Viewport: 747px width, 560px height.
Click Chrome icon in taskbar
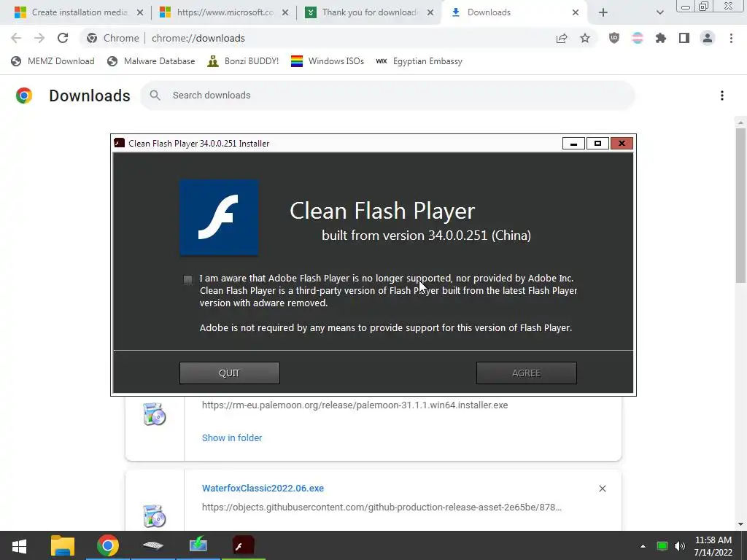(108, 545)
